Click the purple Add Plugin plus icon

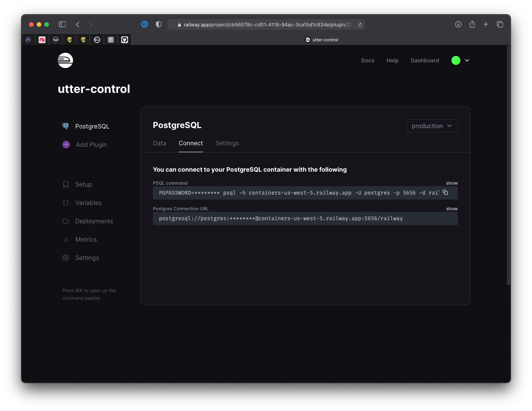point(66,145)
